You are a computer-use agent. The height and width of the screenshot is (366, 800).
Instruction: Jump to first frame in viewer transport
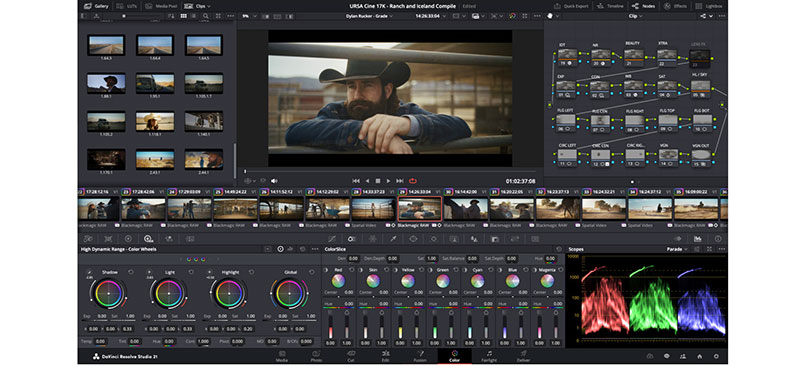[356, 181]
